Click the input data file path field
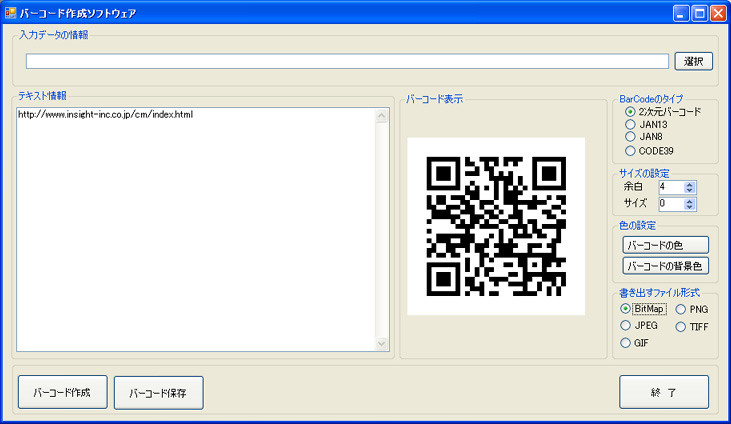The width and height of the screenshot is (731, 424). click(347, 61)
